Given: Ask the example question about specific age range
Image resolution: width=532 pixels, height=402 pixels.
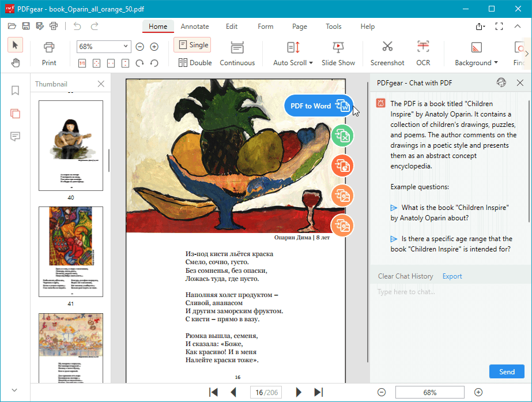Looking at the screenshot, I should tap(451, 244).
